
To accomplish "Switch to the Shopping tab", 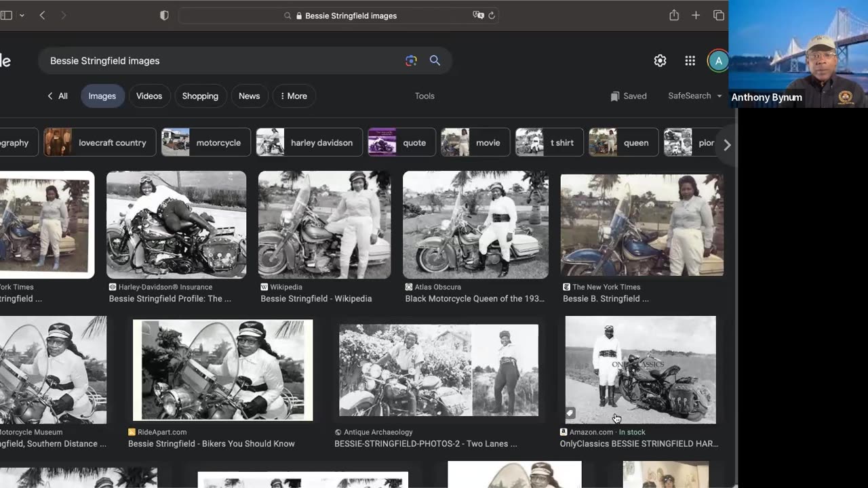I will tap(200, 96).
